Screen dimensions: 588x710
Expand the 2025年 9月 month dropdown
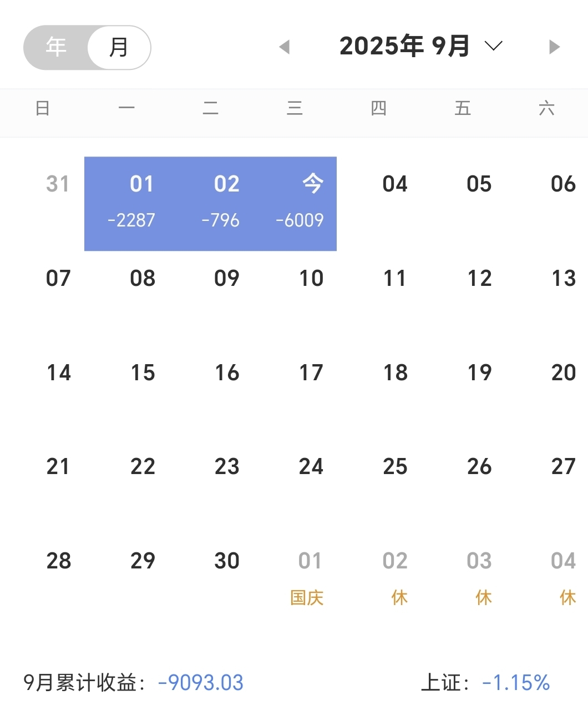(421, 46)
